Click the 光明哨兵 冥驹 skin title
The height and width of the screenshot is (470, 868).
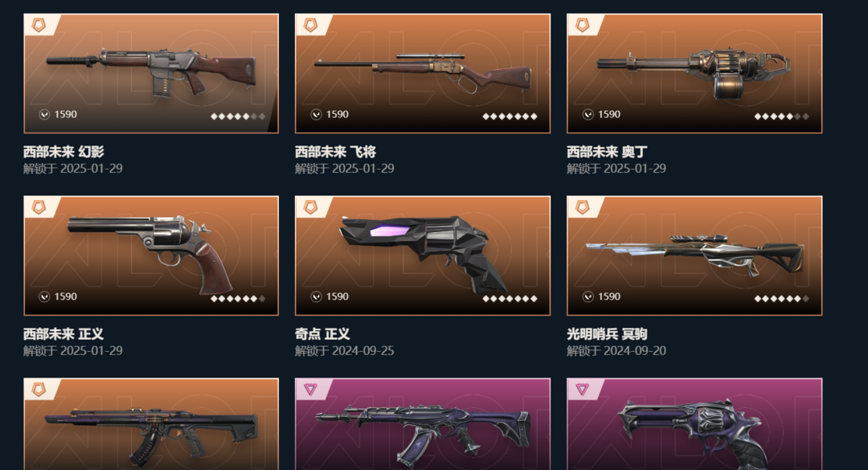point(607,333)
